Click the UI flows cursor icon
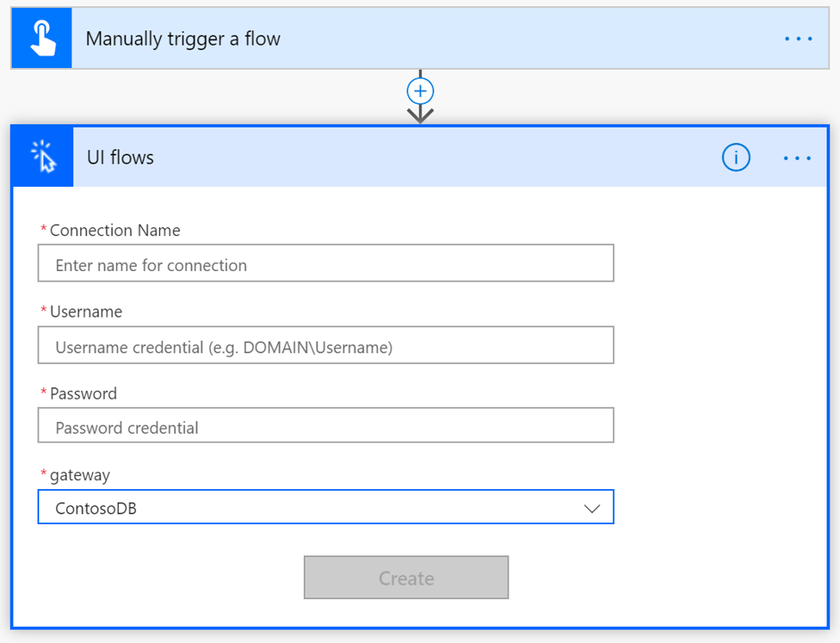Image resolution: width=840 pixels, height=643 pixels. pos(43,157)
